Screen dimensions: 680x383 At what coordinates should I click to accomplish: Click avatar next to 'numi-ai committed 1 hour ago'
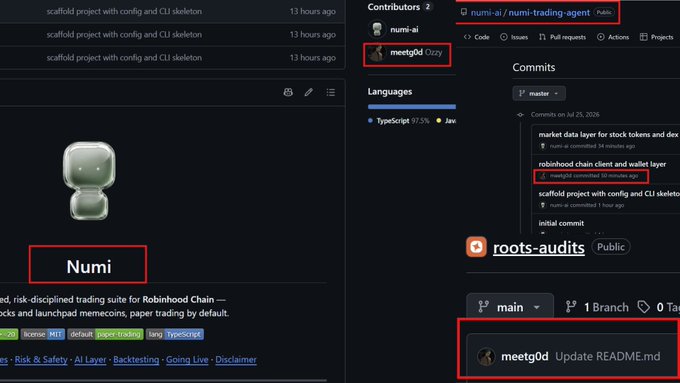[543, 205]
